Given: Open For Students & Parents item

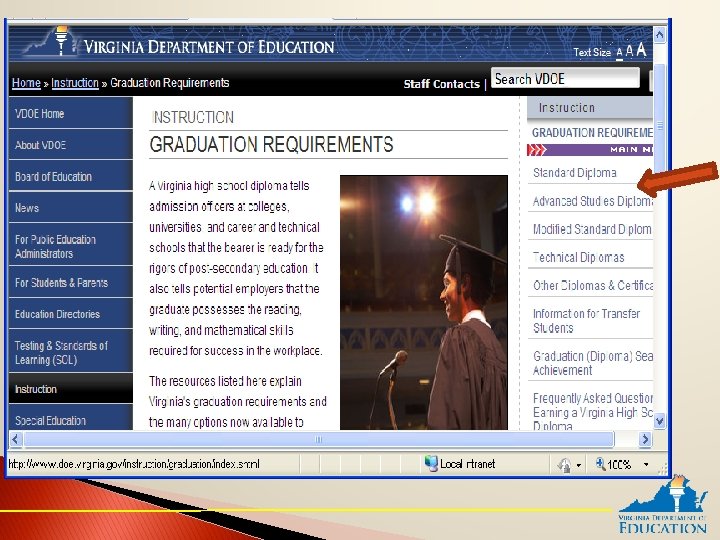Looking at the screenshot, I should [71, 282].
